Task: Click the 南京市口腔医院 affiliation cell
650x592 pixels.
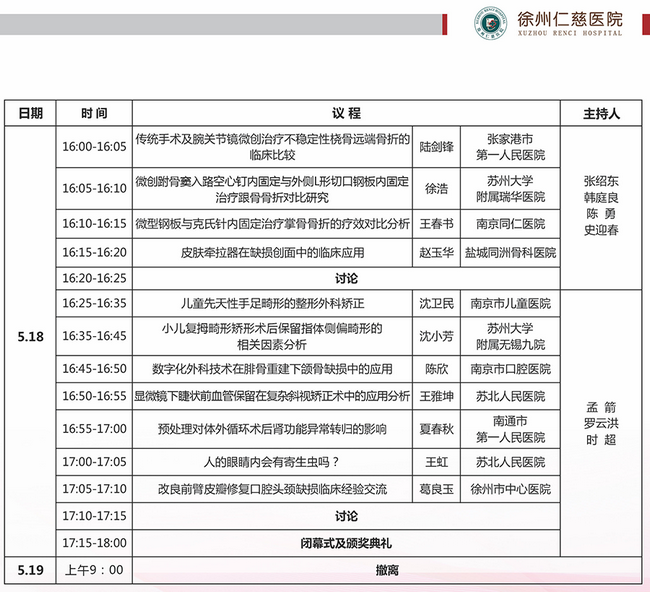Action: point(510,368)
